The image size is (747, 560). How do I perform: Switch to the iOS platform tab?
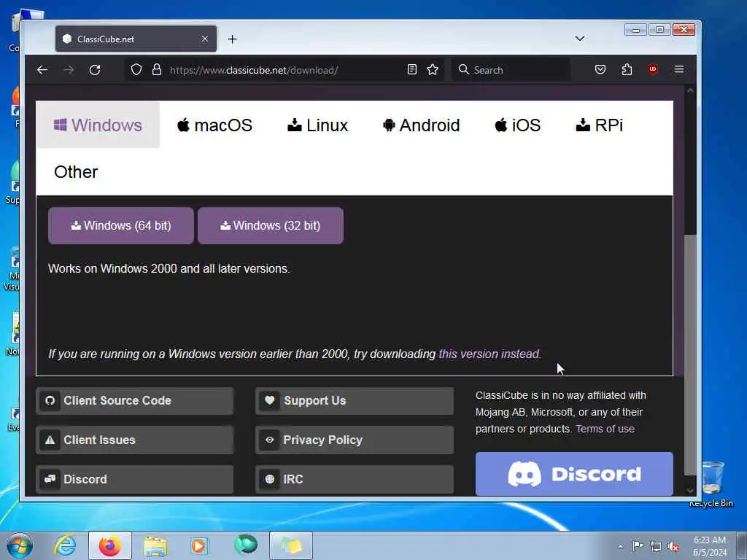tap(517, 125)
